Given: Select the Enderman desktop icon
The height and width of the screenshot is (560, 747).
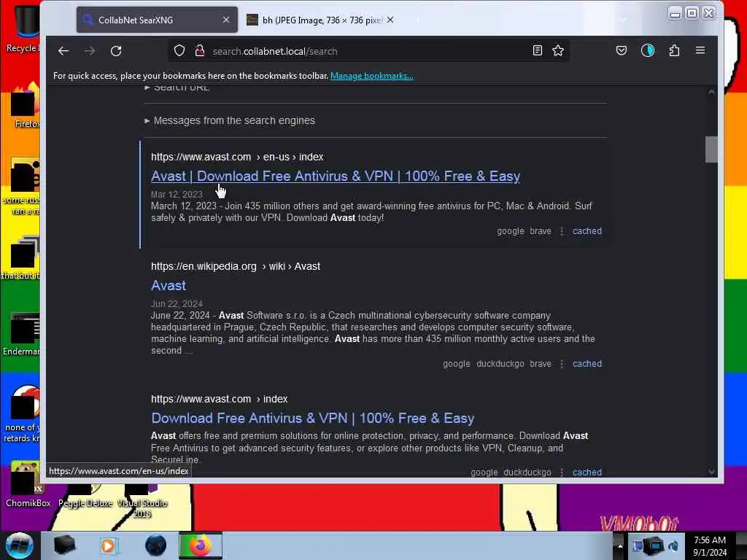Looking at the screenshot, I should click(x=23, y=334).
